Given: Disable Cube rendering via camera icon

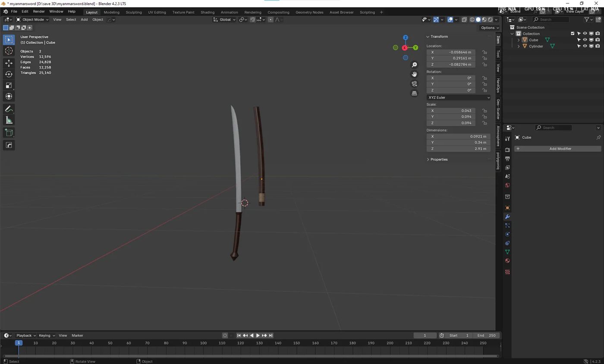Looking at the screenshot, I should coord(598,40).
